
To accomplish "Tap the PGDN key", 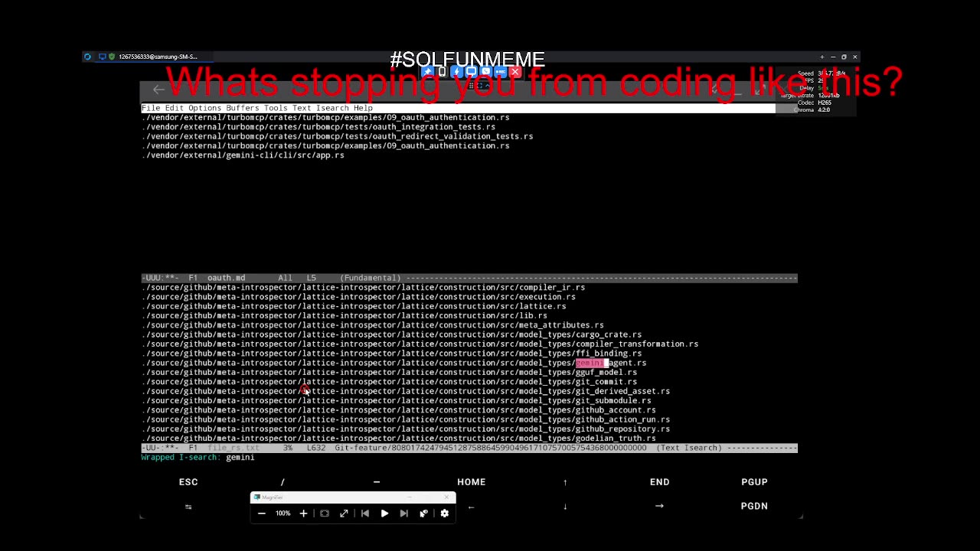I will tap(754, 506).
